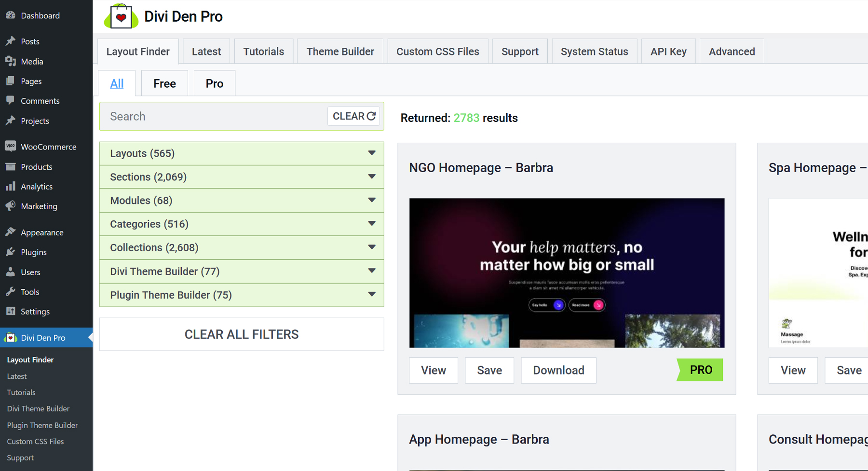Open the Support tab
This screenshot has width=868, height=471.
(x=520, y=52)
